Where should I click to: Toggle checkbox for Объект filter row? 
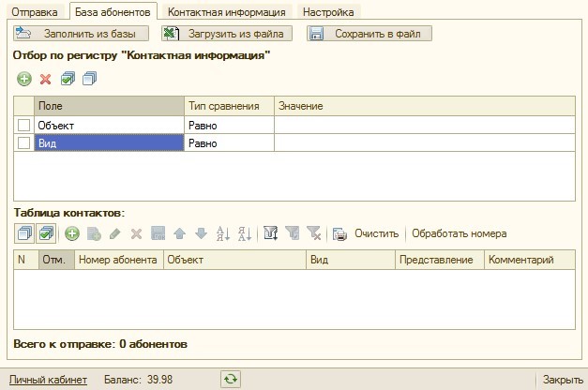(x=24, y=125)
